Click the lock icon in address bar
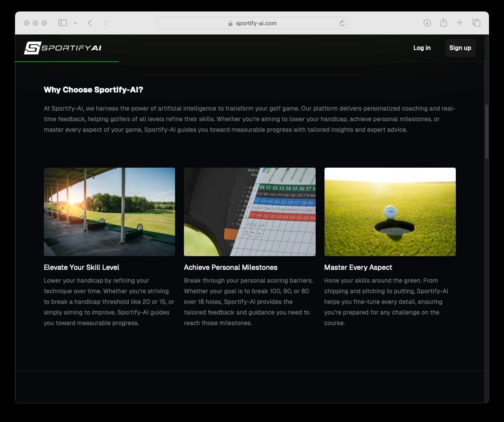This screenshot has width=504, height=422. point(230,23)
